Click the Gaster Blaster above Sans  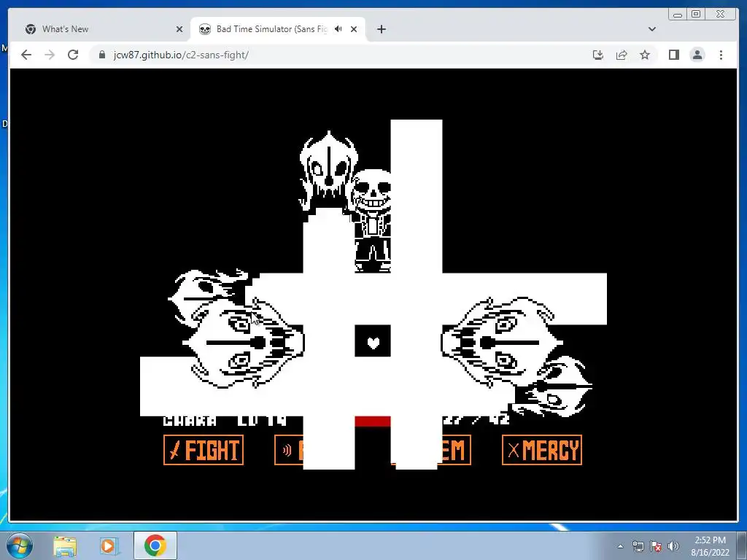click(328, 170)
